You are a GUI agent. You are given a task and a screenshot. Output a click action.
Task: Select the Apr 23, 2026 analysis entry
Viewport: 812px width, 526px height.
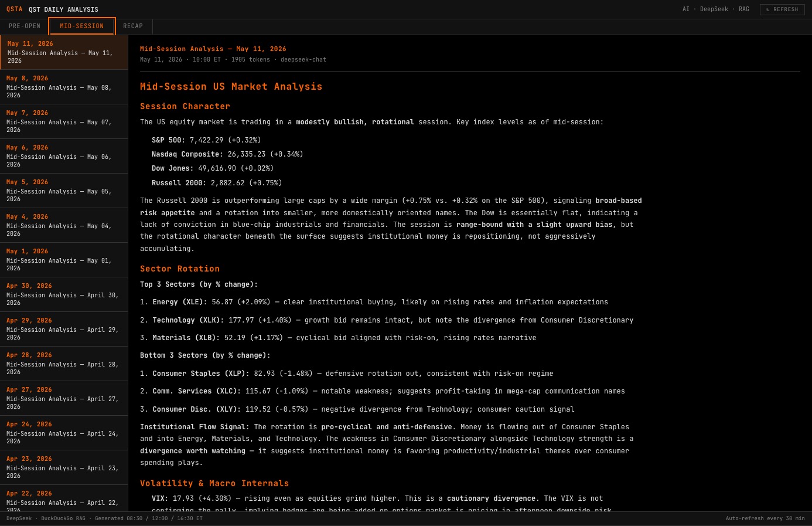coord(64,467)
